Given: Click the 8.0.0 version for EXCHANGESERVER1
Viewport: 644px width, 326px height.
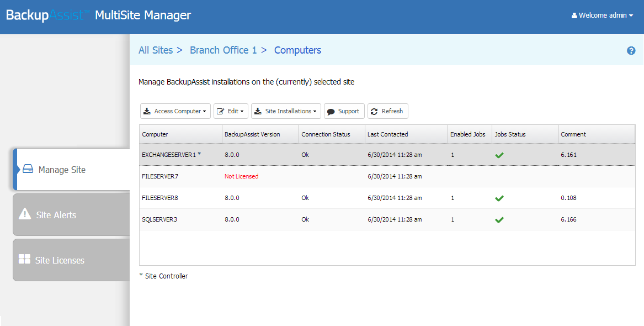Looking at the screenshot, I should [x=232, y=155].
